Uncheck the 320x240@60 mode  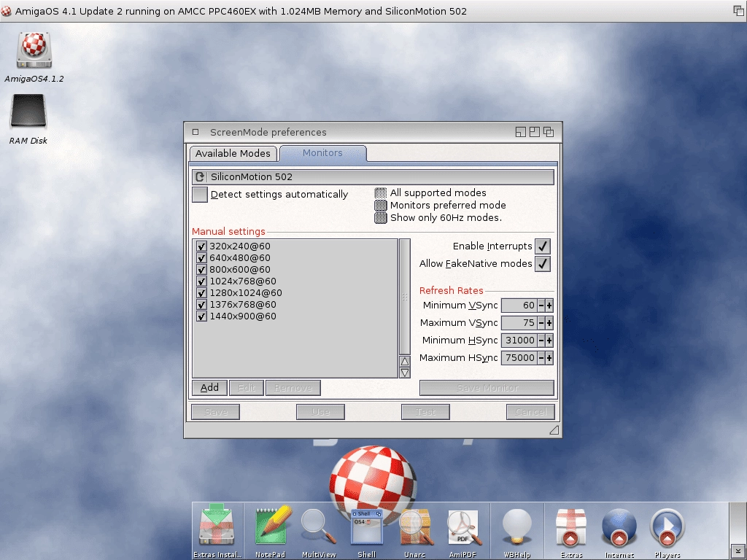[201, 246]
